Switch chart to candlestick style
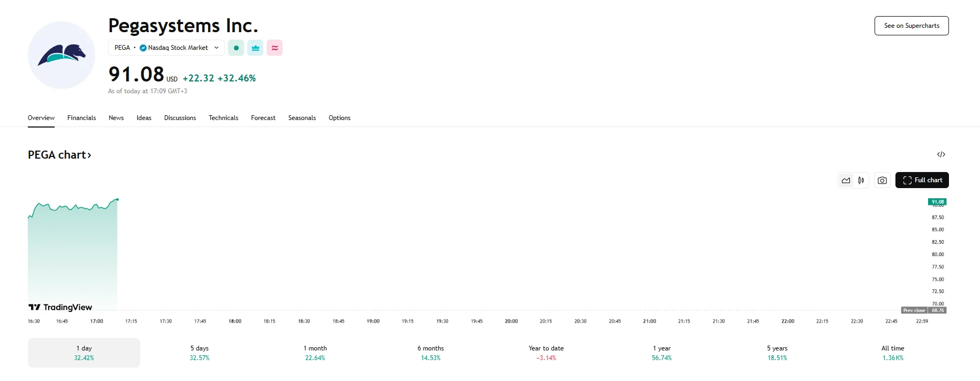Screen dimensions: 980x381 (x=861, y=181)
